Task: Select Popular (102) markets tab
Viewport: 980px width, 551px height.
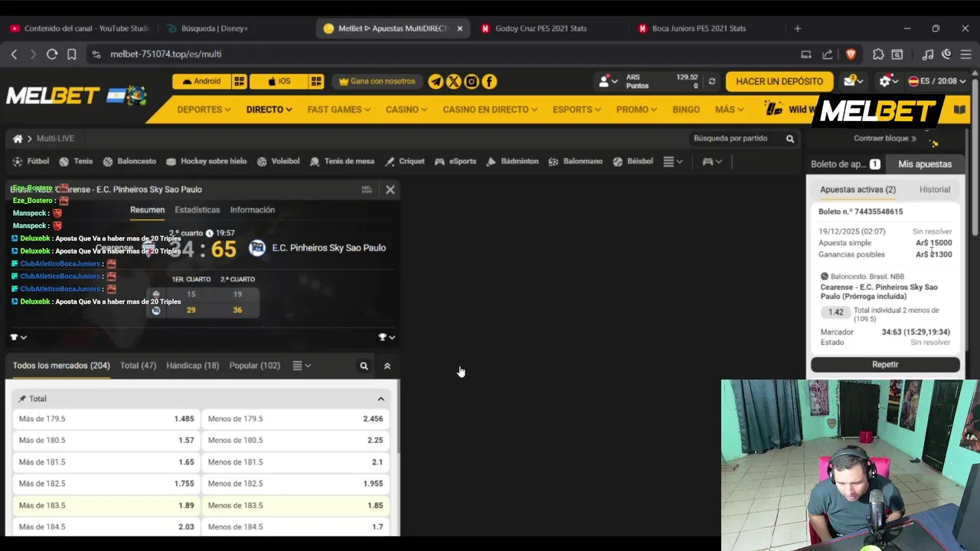Action: click(255, 366)
